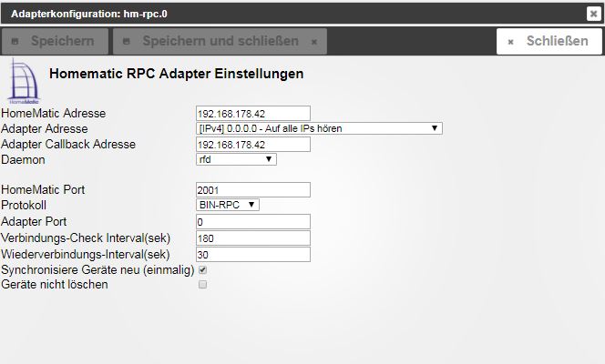Expand the Daemon rfd dropdown
605x364 pixels.
pos(236,159)
